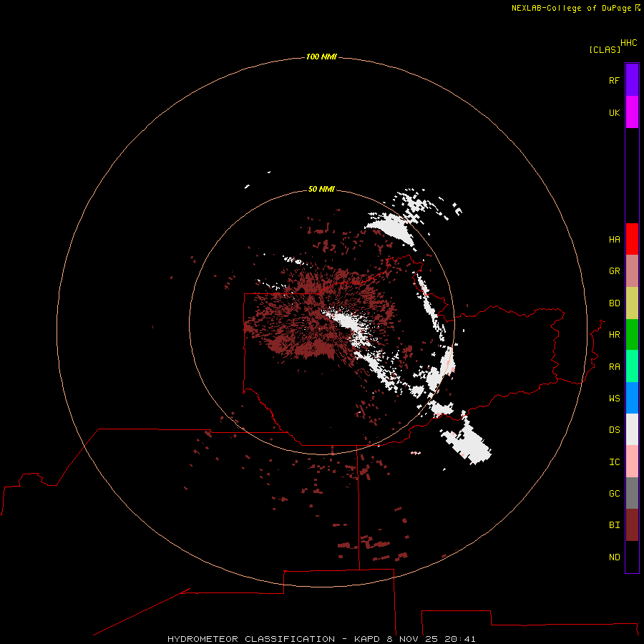The image size is (644, 644).
Task: Click the UK legend label
Action: [x=614, y=112]
